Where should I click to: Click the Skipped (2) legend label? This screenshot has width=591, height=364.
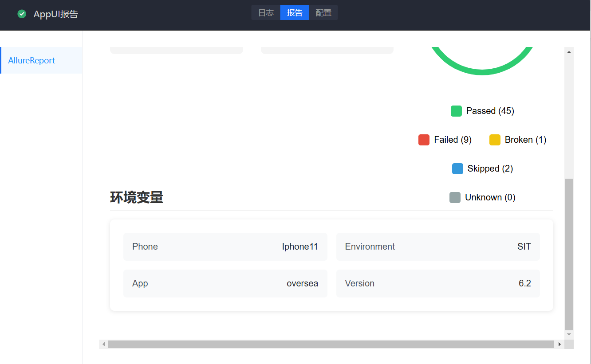pyautogui.click(x=490, y=168)
